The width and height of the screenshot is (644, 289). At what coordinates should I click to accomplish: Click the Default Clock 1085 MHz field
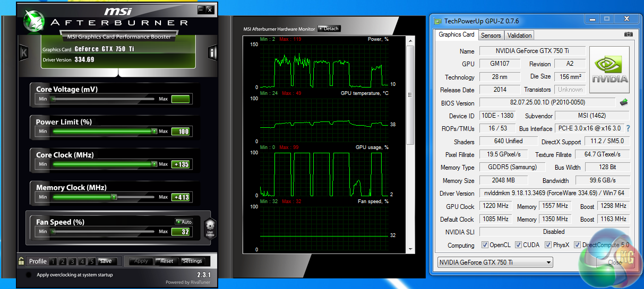coord(496,219)
